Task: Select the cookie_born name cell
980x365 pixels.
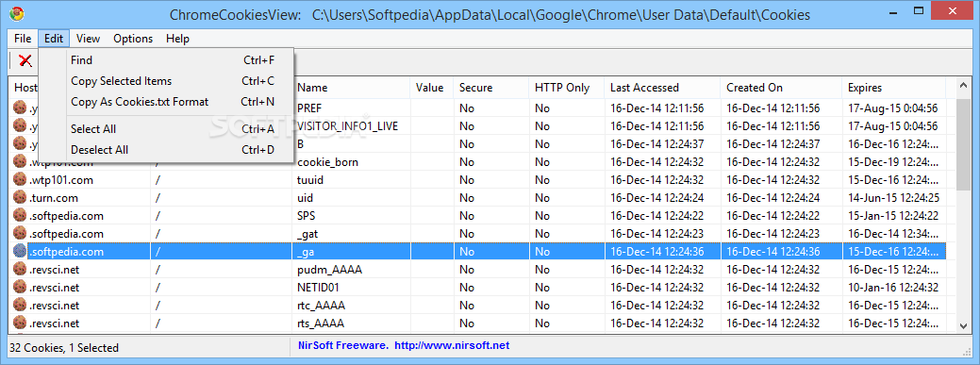Action: click(x=327, y=162)
